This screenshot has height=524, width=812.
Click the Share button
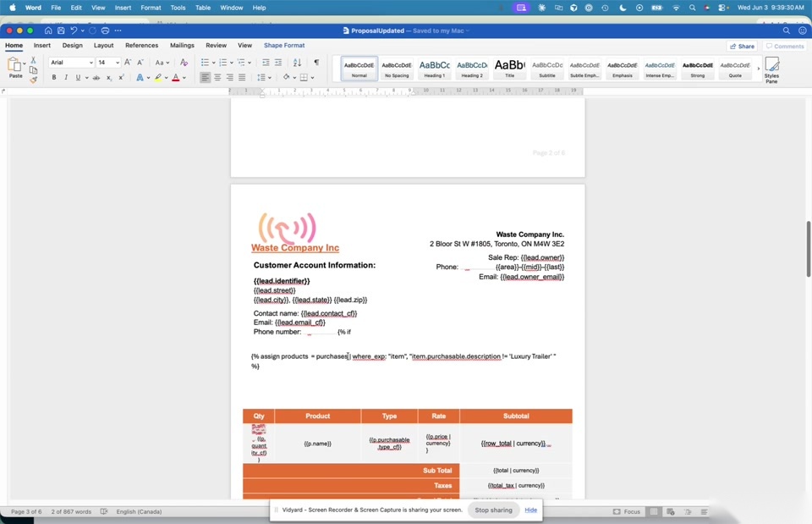pyautogui.click(x=742, y=46)
